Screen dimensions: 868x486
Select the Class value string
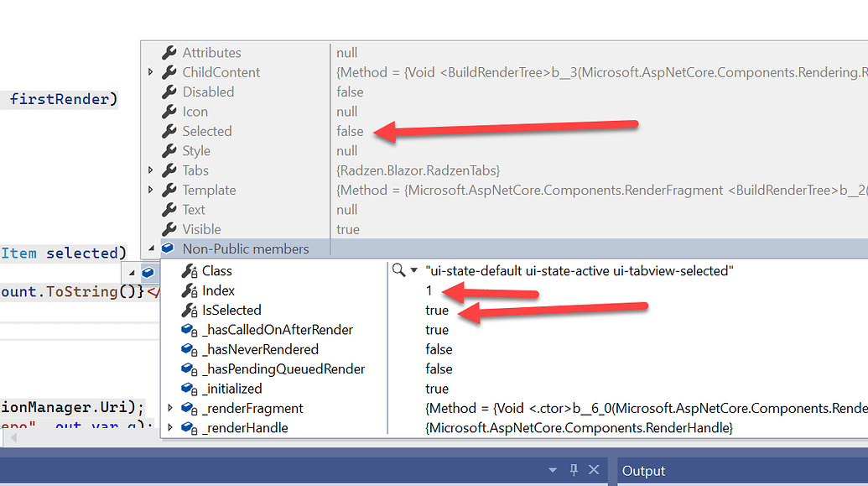(x=579, y=271)
